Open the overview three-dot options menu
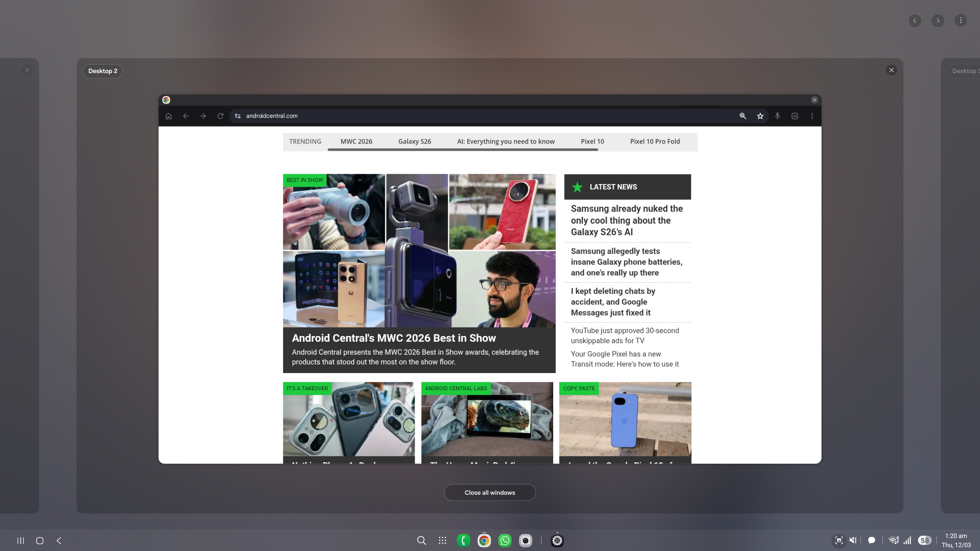980x551 pixels. pos(960,20)
